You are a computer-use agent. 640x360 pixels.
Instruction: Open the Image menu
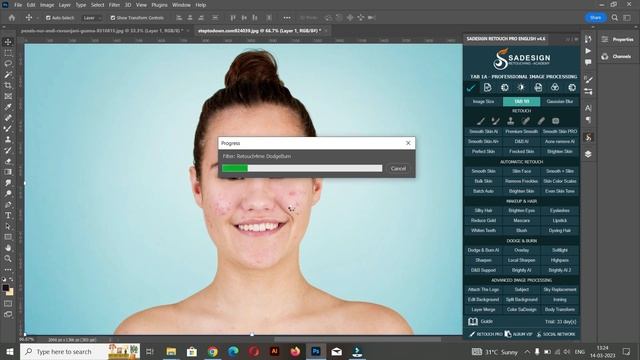click(x=47, y=5)
